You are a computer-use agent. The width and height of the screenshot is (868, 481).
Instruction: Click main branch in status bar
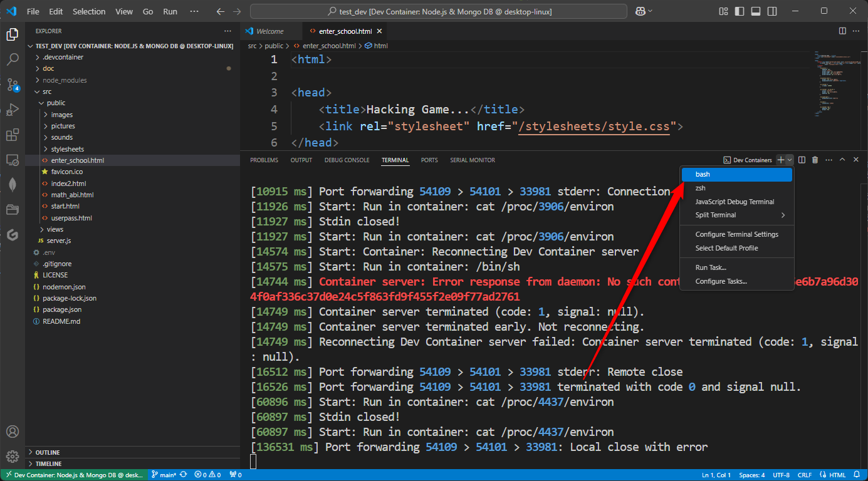pyautogui.click(x=164, y=475)
